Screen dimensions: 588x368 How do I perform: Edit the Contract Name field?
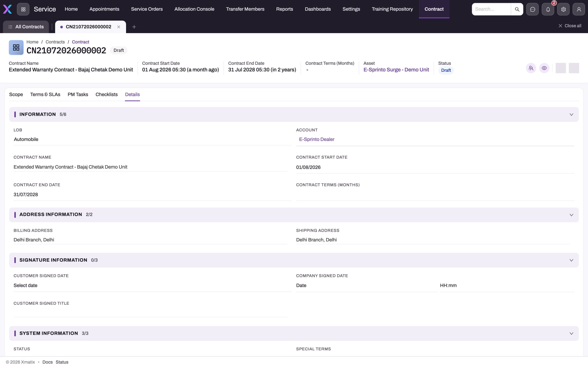pyautogui.click(x=150, y=167)
